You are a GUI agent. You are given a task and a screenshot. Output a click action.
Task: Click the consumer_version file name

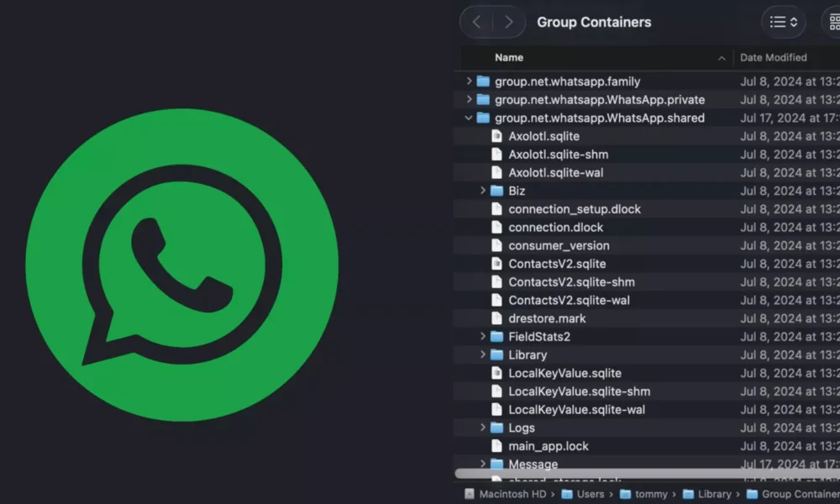[x=559, y=245]
